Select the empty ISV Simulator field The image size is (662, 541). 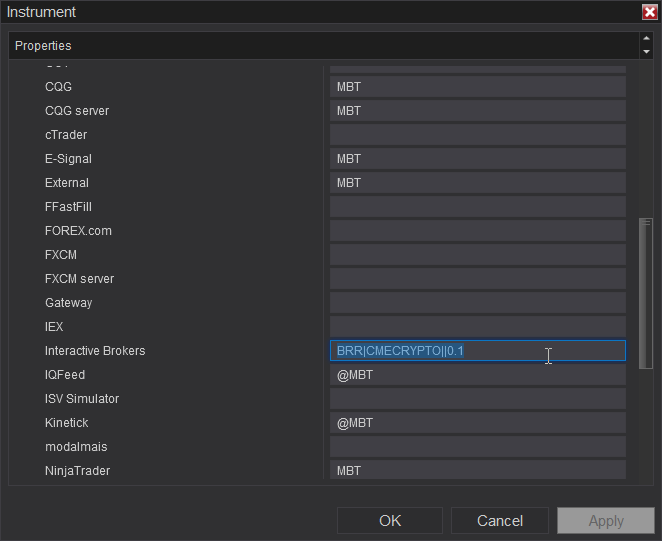tap(478, 399)
